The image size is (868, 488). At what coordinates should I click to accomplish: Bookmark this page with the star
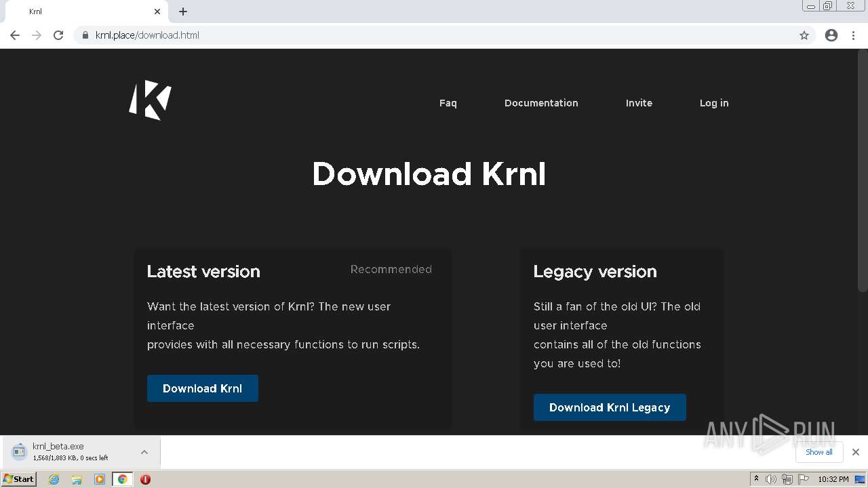point(804,35)
